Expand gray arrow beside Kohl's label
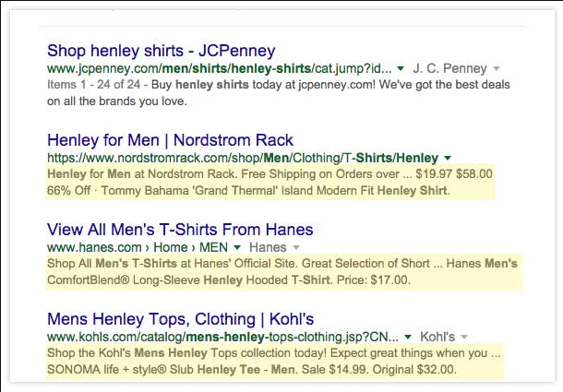Image resolution: width=563 pixels, height=392 pixels. [464, 337]
